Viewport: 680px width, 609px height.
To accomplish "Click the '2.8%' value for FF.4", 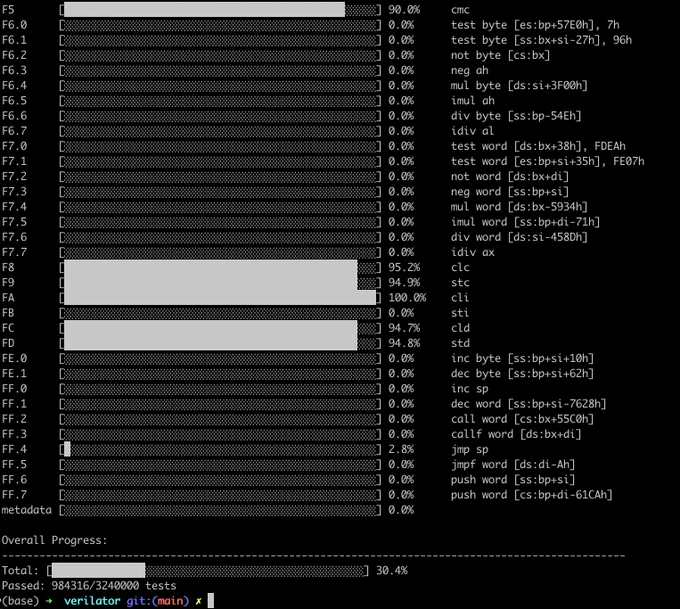I will [401, 449].
